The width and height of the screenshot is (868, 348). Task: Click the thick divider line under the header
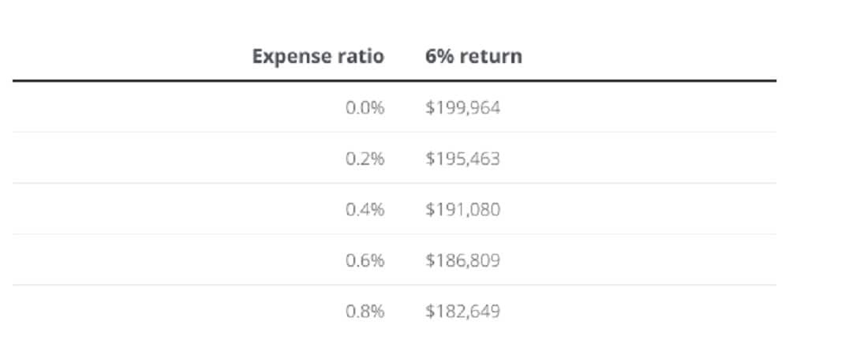point(395,80)
